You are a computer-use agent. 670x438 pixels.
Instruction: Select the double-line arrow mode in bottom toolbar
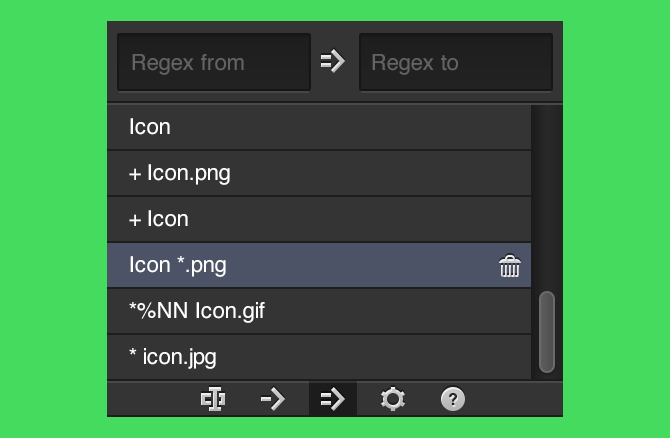(332, 400)
